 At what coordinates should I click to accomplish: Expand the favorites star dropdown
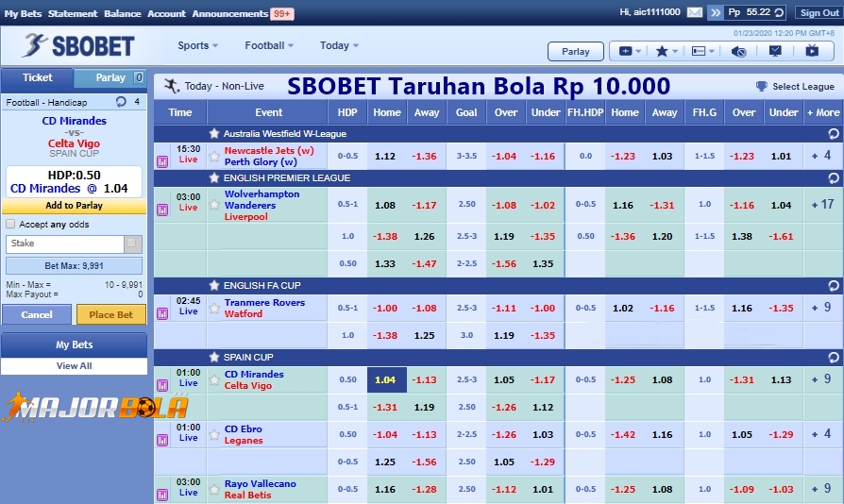[667, 51]
